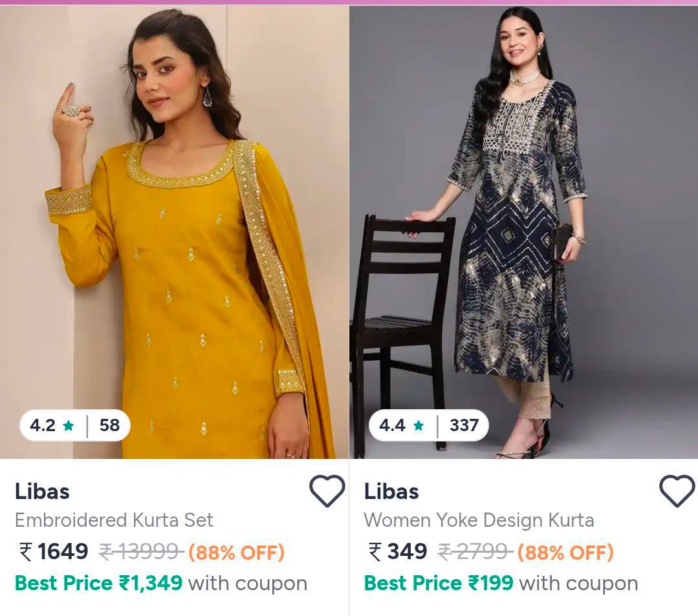The height and width of the screenshot is (616, 698).
Task: Click the ₹1649 selling price
Action: click(x=54, y=552)
